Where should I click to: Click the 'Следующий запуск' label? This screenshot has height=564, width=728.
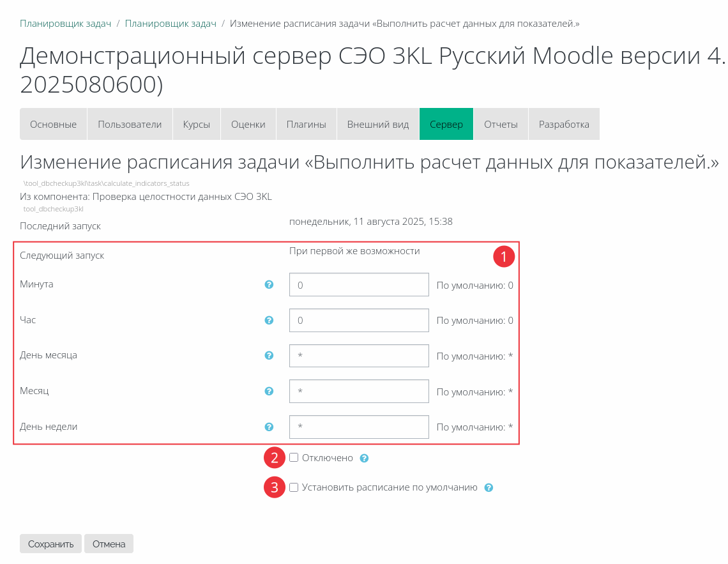(62, 255)
